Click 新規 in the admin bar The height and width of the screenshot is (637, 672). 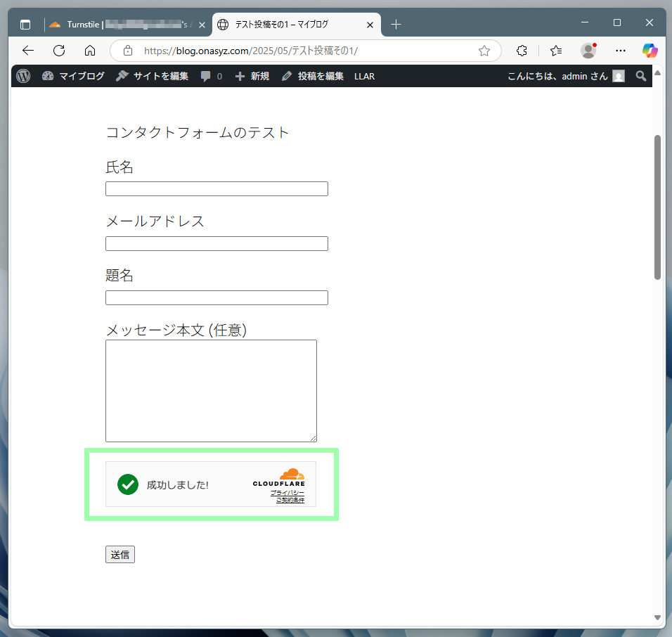click(252, 76)
